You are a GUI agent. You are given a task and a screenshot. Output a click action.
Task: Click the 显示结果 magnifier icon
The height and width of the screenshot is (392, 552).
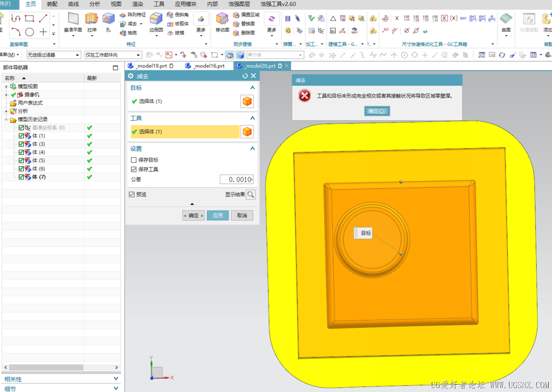[x=250, y=195]
